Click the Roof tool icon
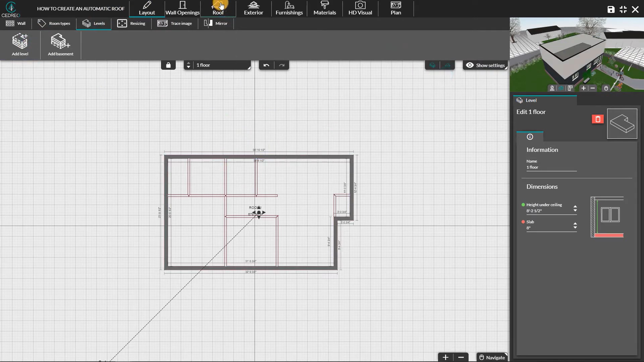 coord(218,7)
